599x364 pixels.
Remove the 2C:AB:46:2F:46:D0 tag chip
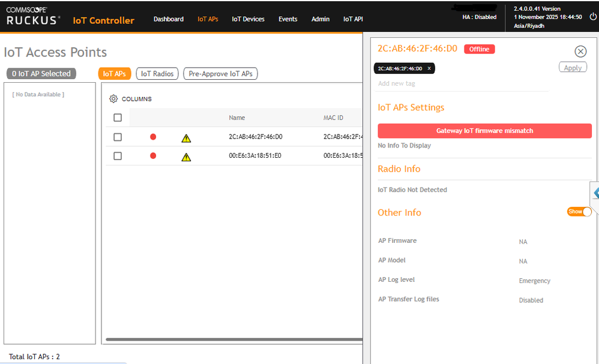click(429, 68)
